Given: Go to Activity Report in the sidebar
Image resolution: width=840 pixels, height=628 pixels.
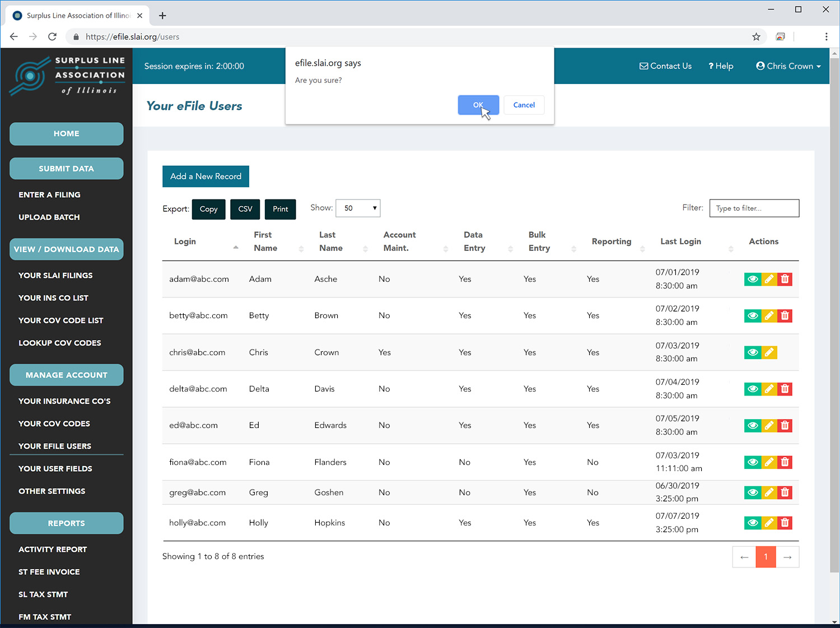Looking at the screenshot, I should [x=53, y=550].
